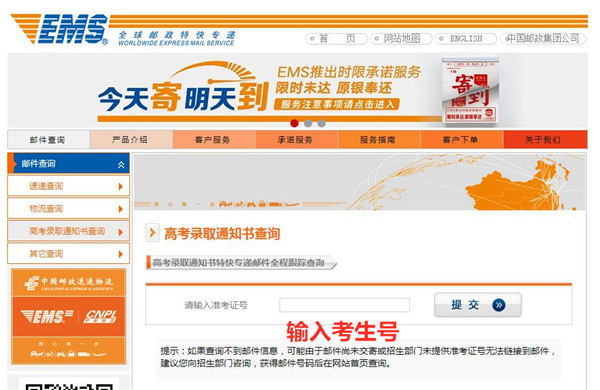The height and width of the screenshot is (390, 600).
Task: Expand the arrow beside 其它查询
Action: click(x=121, y=254)
